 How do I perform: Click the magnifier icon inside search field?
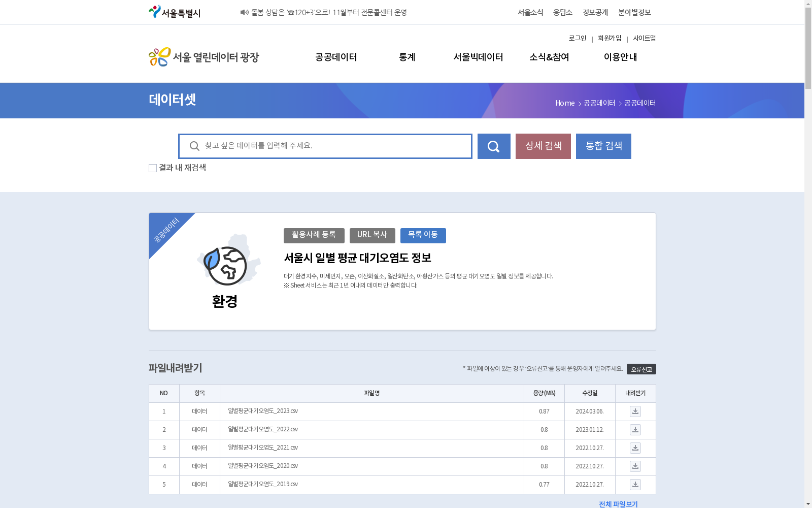click(x=194, y=146)
